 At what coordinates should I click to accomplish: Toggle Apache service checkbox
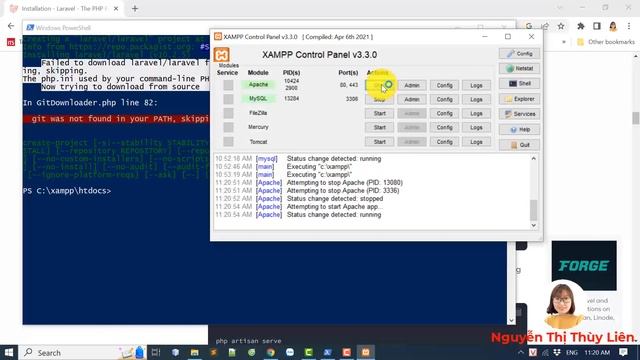(228, 85)
